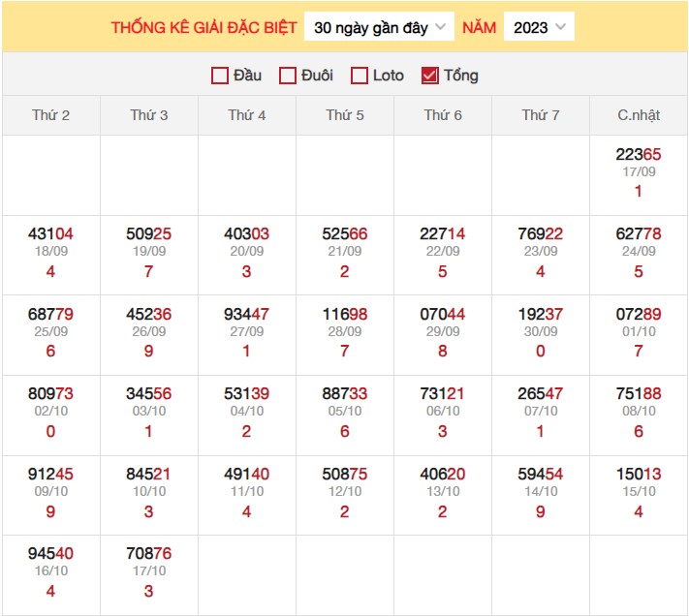The width and height of the screenshot is (689, 616).
Task: Uncheck the Tổng checkbox
Action: click(430, 76)
